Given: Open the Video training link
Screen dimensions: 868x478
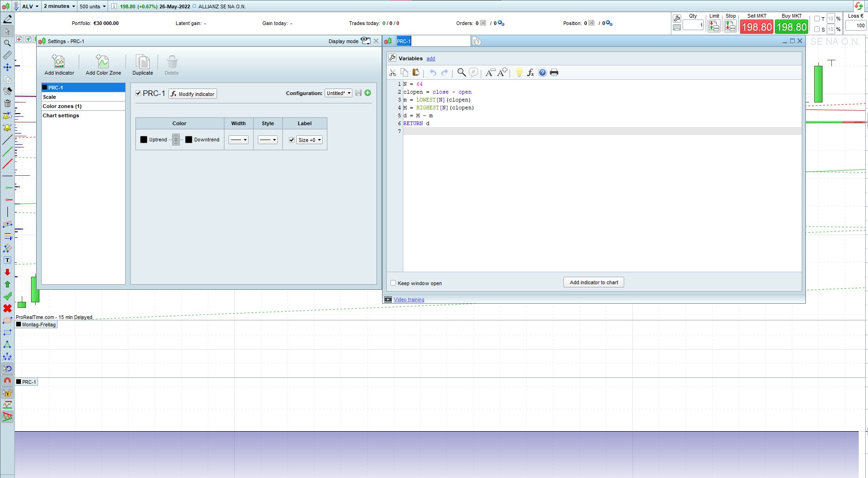Looking at the screenshot, I should (408, 300).
